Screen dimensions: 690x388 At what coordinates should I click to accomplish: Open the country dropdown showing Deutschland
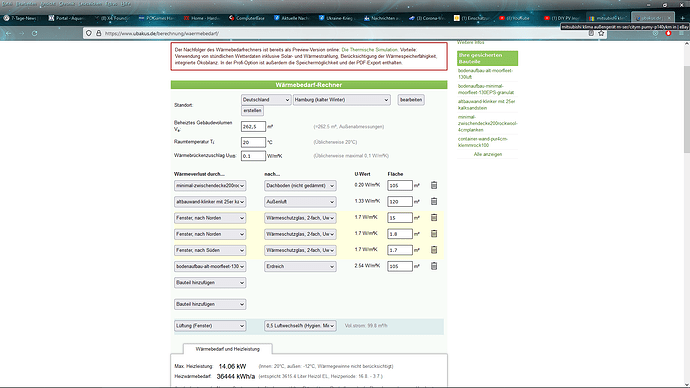click(x=266, y=100)
